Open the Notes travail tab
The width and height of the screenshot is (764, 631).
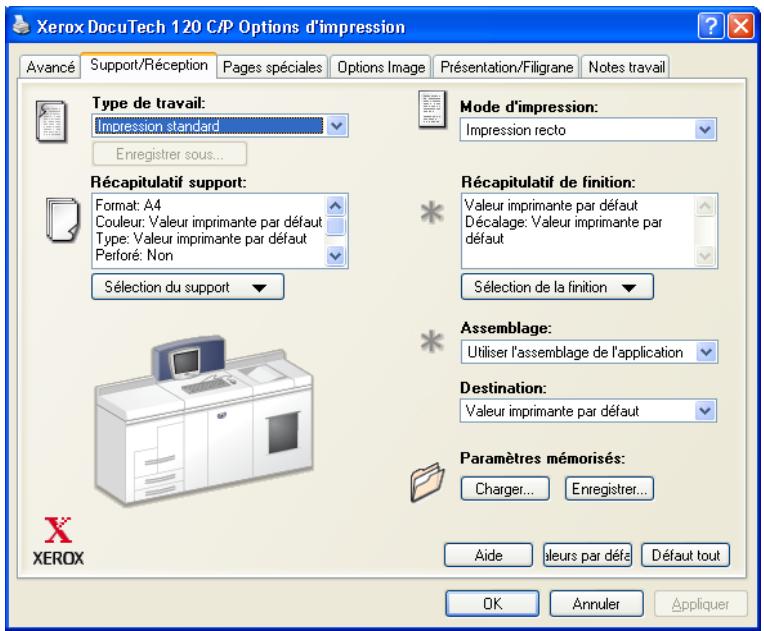pyautogui.click(x=626, y=67)
